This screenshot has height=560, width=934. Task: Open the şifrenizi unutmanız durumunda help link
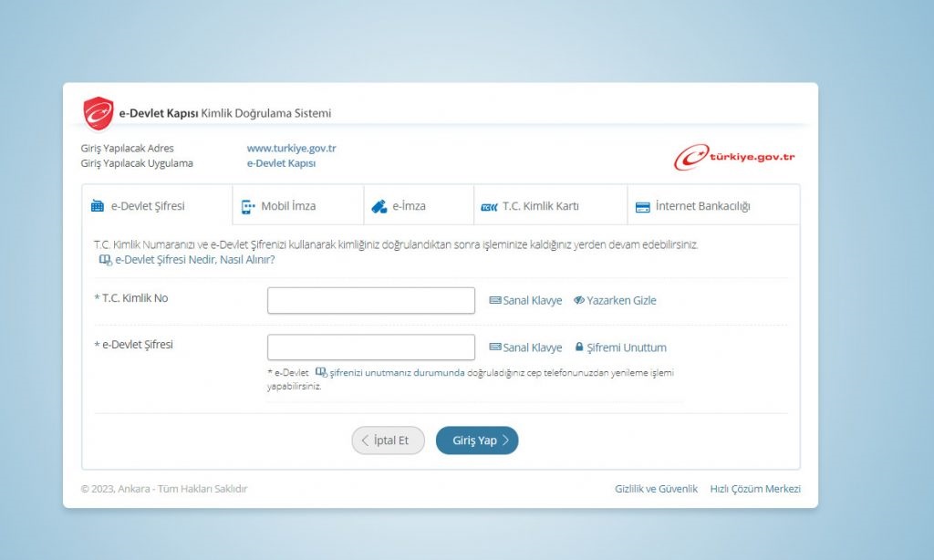pyautogui.click(x=397, y=373)
